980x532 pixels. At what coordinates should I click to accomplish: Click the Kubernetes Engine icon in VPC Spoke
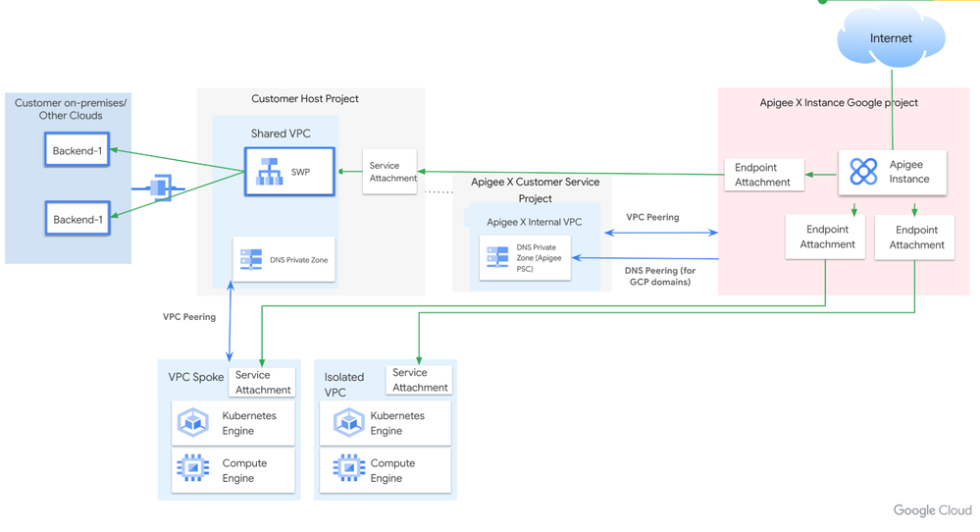[193, 423]
